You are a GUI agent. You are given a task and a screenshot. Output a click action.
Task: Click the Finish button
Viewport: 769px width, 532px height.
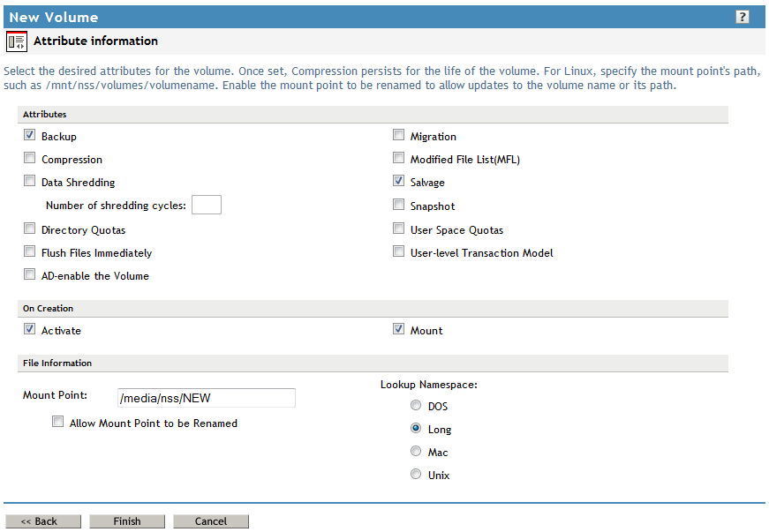126,521
